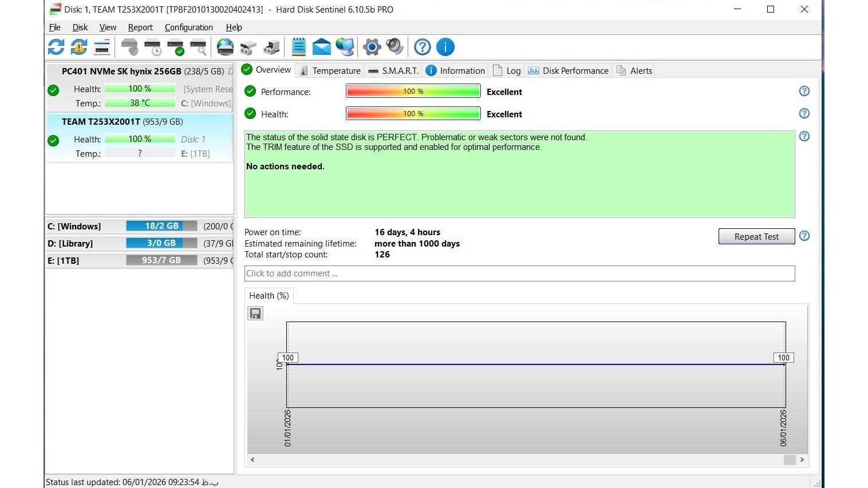Click the disk with green checkmark icon
Viewport: 868px width, 488px height.
[x=176, y=47]
